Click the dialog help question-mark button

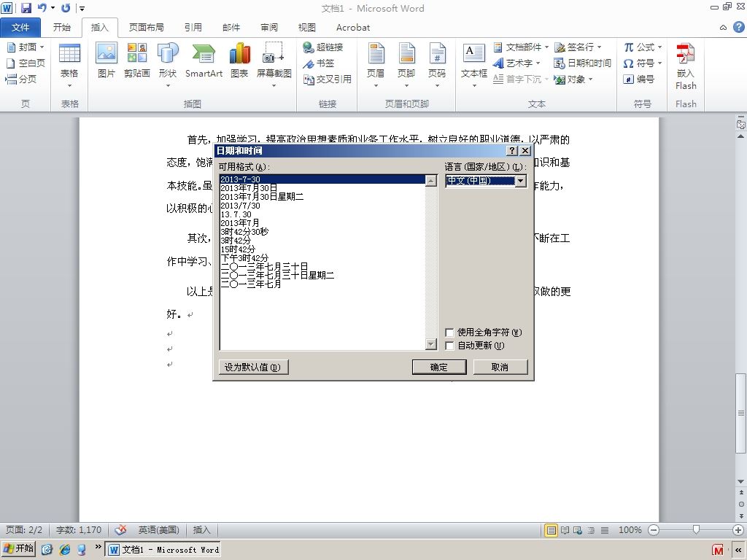(511, 151)
